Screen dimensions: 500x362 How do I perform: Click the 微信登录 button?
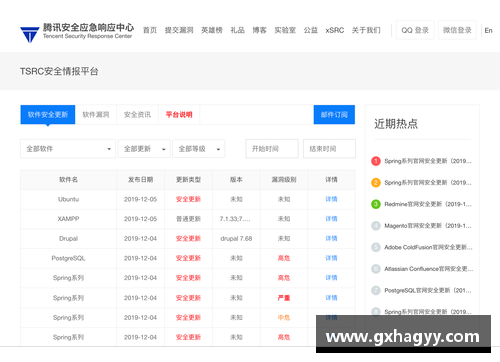[457, 30]
